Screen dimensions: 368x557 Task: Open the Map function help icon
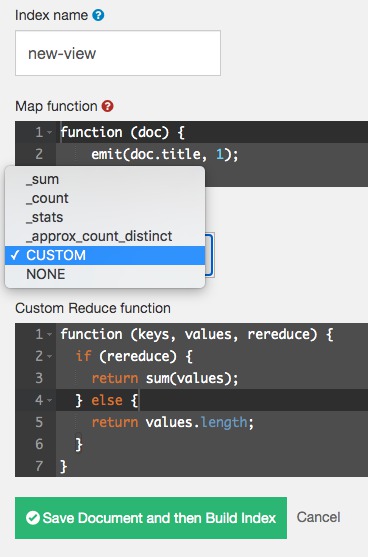107,106
